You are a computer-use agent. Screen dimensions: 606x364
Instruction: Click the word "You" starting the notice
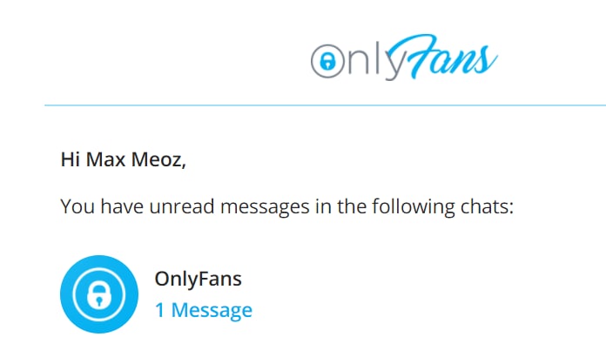click(77, 206)
